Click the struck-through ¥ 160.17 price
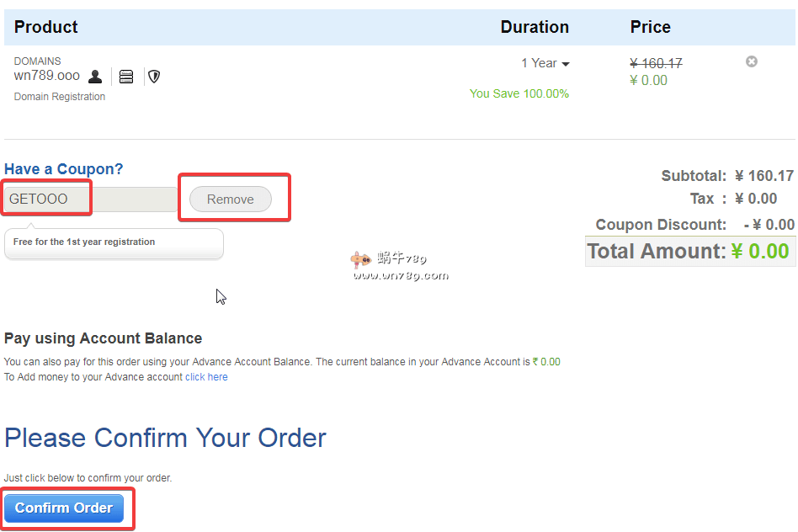Screen dimensions: 798x532 pyautogui.click(x=656, y=63)
